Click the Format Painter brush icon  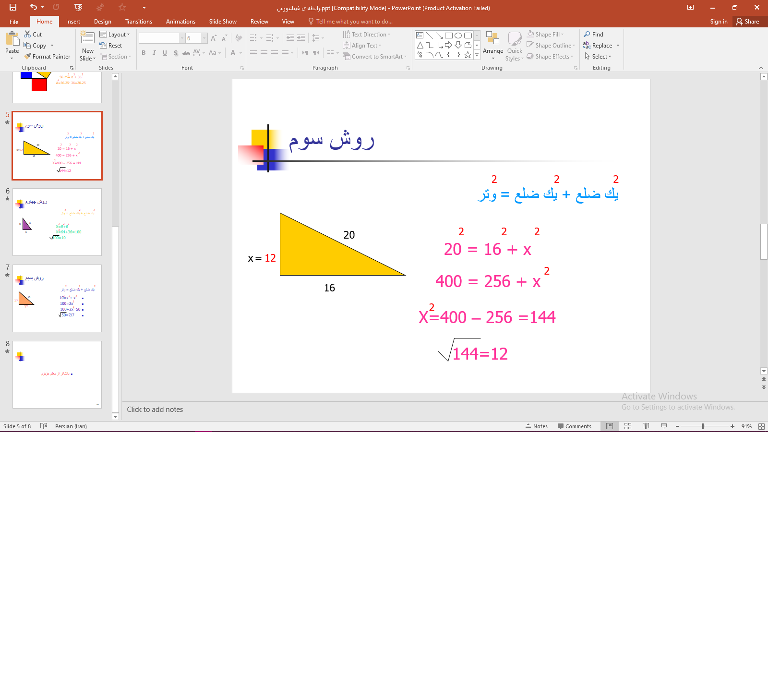point(28,56)
